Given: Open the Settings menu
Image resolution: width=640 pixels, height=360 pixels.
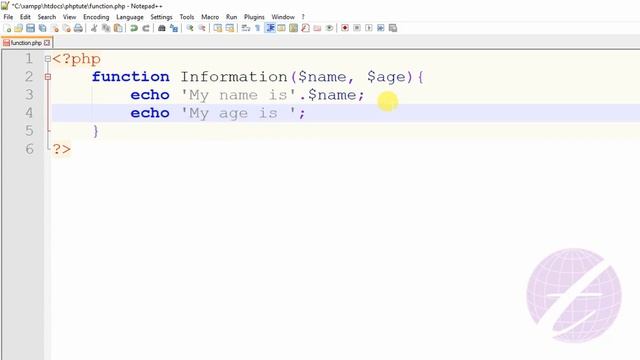Looking at the screenshot, I should [x=161, y=17].
